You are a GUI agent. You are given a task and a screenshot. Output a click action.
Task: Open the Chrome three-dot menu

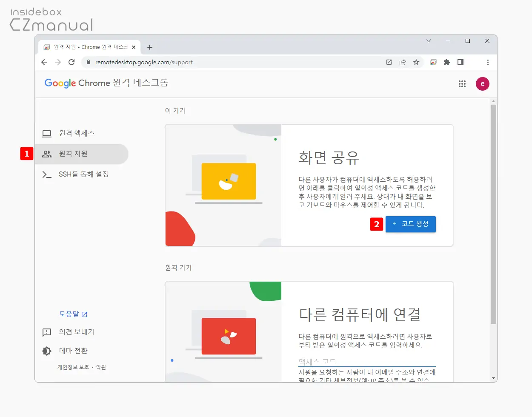click(x=488, y=62)
